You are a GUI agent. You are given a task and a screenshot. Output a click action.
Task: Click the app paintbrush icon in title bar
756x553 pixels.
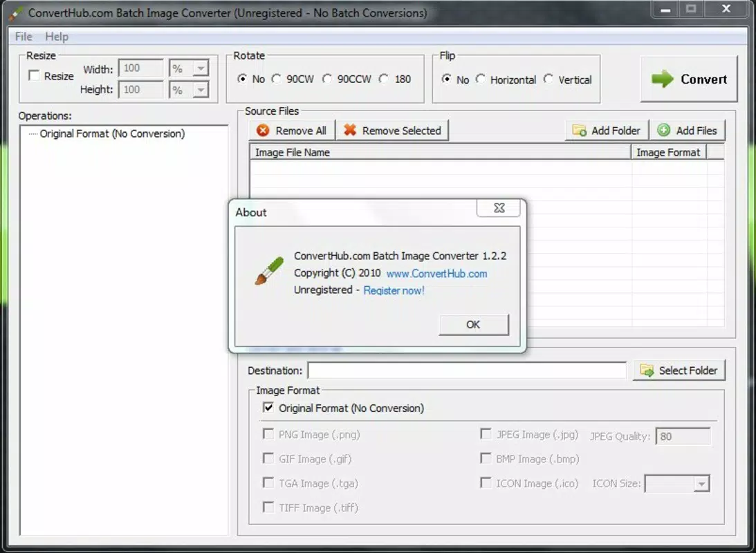(x=17, y=13)
